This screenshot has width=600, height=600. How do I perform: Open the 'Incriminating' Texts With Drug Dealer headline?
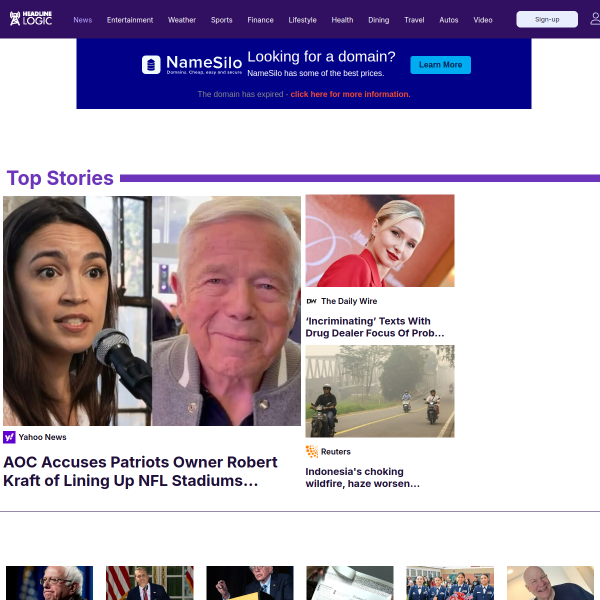point(375,327)
